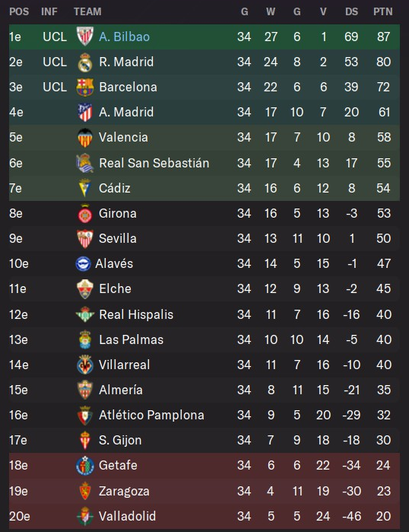The width and height of the screenshot is (409, 532).
Task: Click the Valladolid club crest
Action: (x=84, y=516)
